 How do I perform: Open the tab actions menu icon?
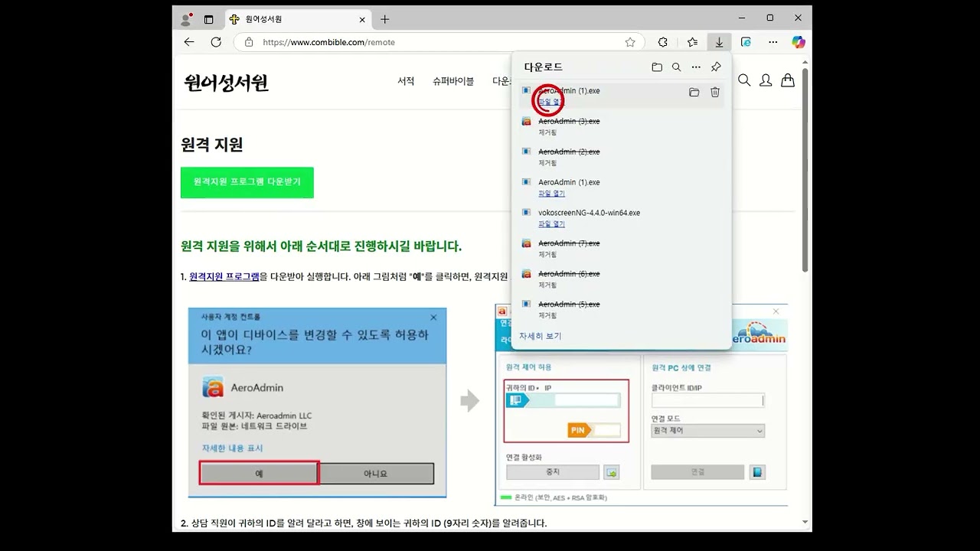208,19
